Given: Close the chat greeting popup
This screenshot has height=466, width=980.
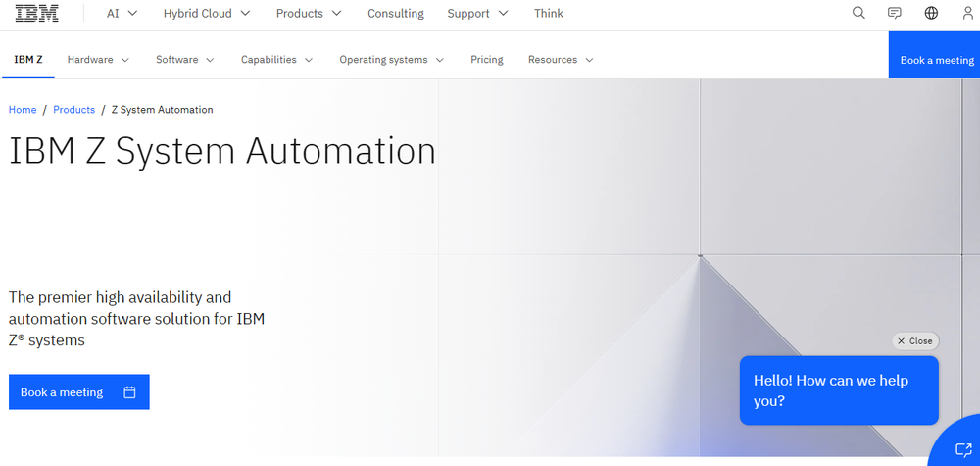Looking at the screenshot, I should click(915, 340).
